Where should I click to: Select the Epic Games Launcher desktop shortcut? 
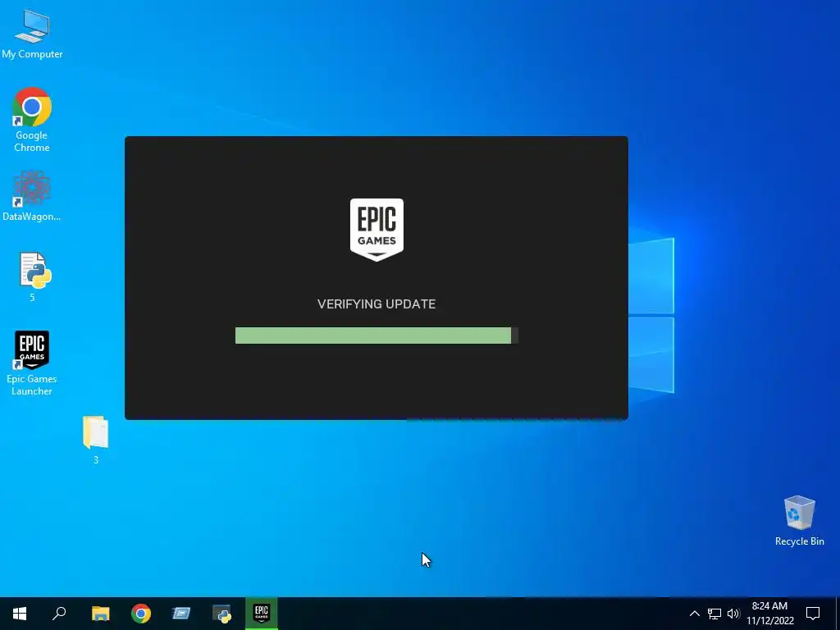[32, 363]
